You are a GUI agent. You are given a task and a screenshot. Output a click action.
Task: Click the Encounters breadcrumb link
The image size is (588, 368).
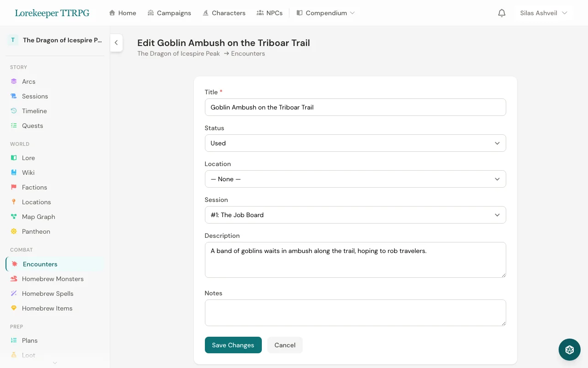[248, 53]
